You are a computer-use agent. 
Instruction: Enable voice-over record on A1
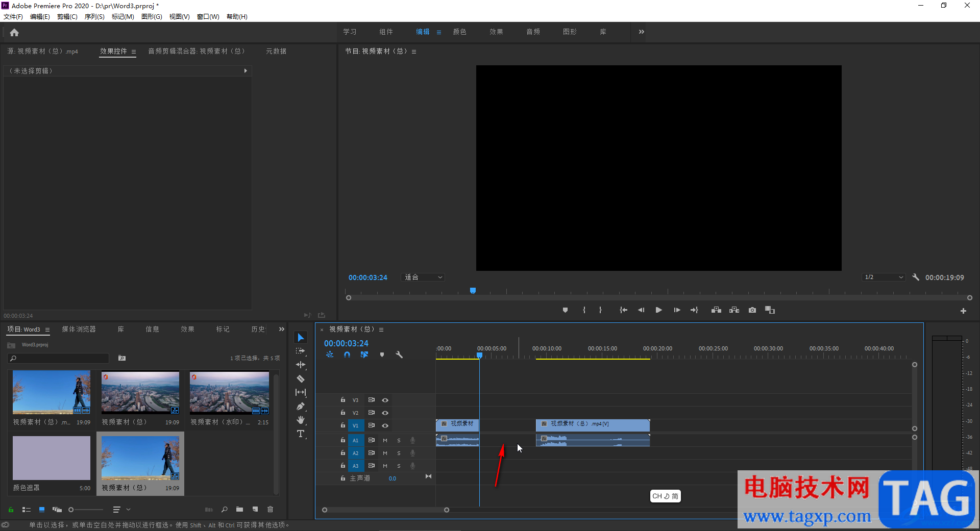click(412, 440)
